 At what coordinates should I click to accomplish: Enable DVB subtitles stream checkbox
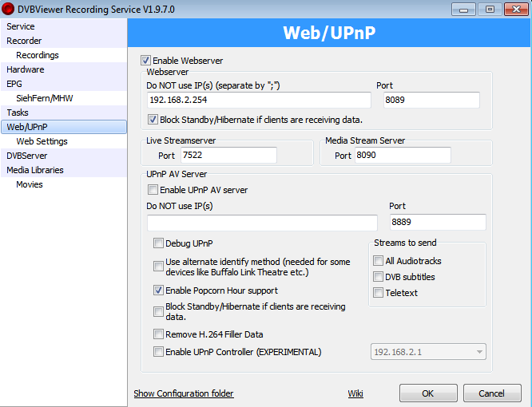tap(378, 277)
